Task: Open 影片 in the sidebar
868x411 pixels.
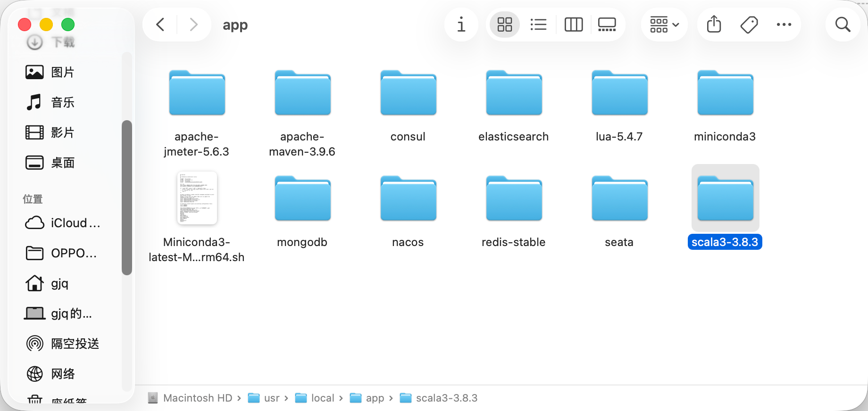Action: (x=50, y=132)
